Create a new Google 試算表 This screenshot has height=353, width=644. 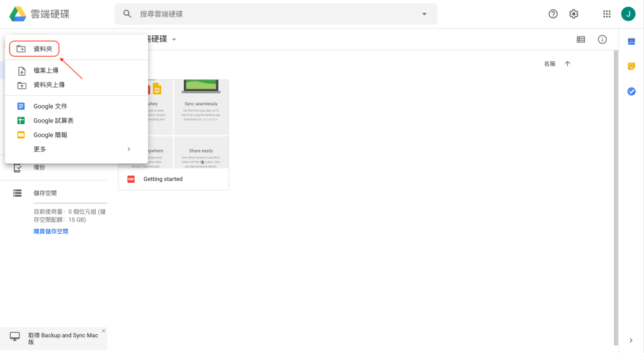tap(53, 120)
